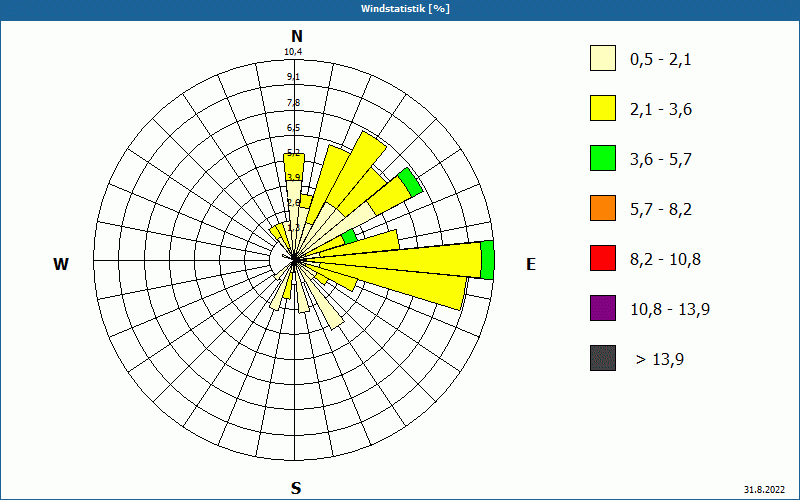Click the legend label '10,8 - 13,9'
The height and width of the screenshot is (500, 800).
coord(670,310)
